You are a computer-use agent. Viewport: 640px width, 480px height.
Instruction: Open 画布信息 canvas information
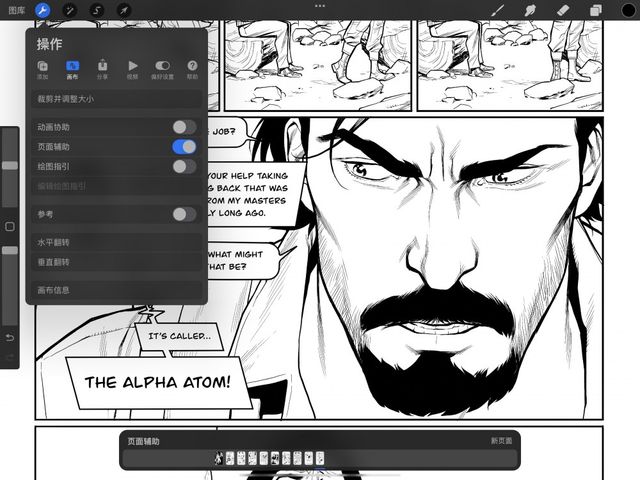[117, 290]
